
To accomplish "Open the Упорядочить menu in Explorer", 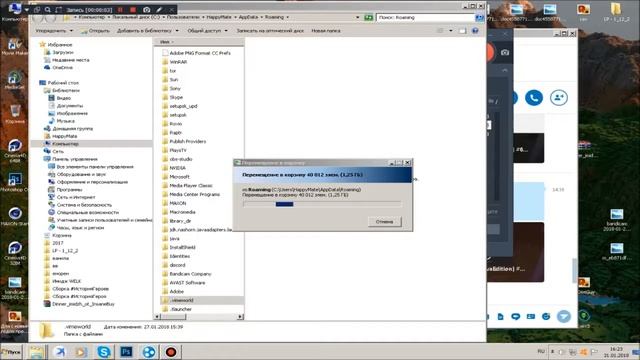I will [x=54, y=31].
